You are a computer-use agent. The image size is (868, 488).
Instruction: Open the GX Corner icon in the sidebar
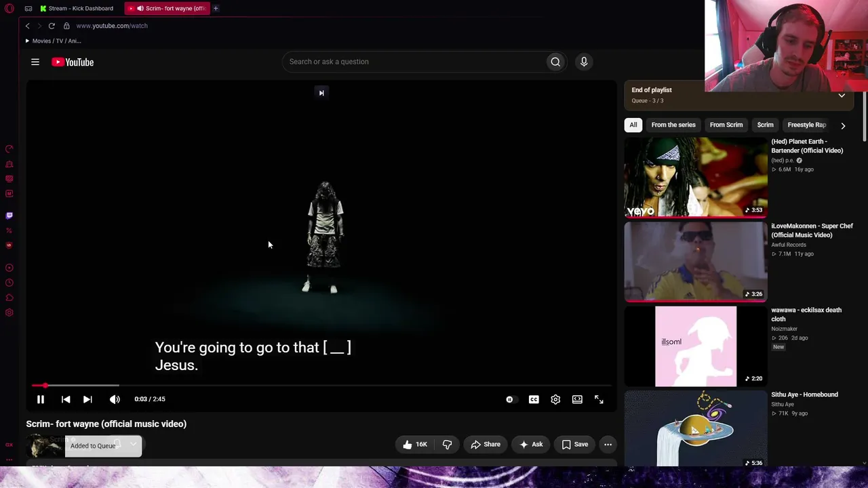click(x=9, y=445)
